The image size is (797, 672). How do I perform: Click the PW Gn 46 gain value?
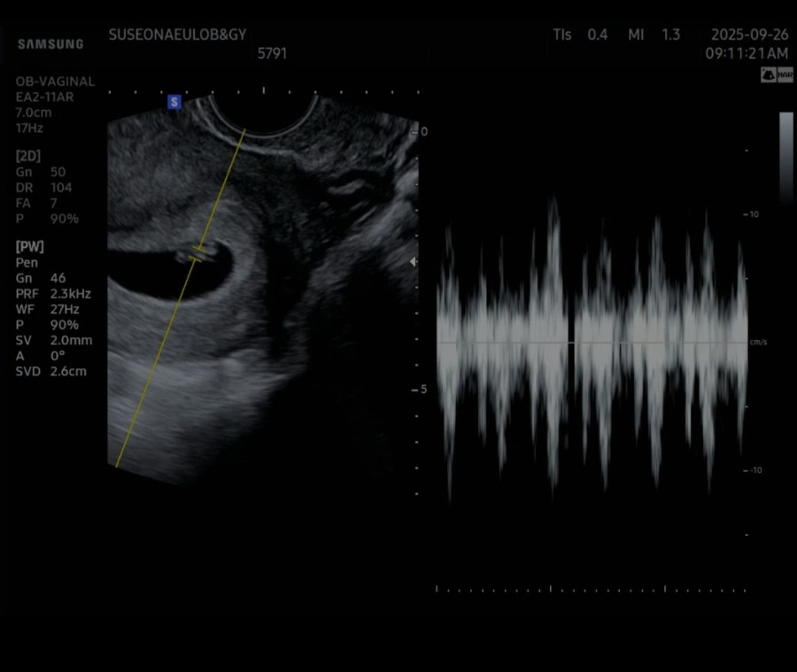pos(40,278)
